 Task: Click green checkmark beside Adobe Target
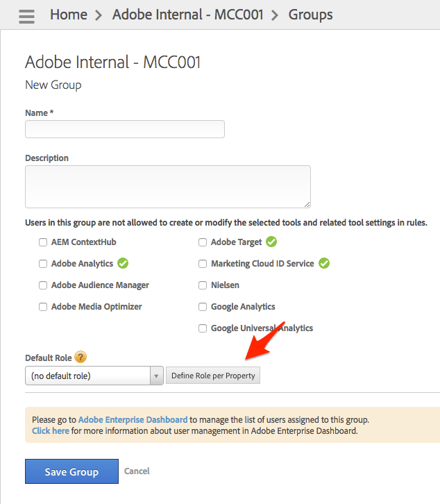pos(271,242)
